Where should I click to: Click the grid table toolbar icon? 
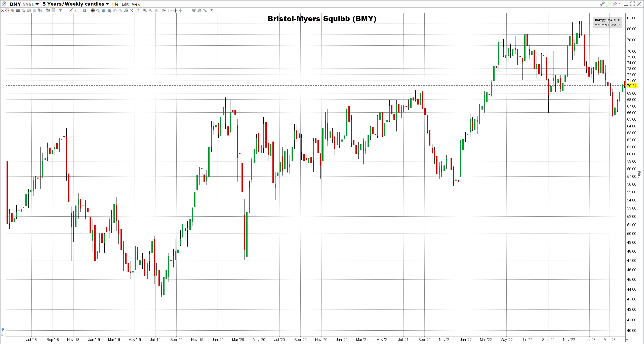click(x=18, y=10)
